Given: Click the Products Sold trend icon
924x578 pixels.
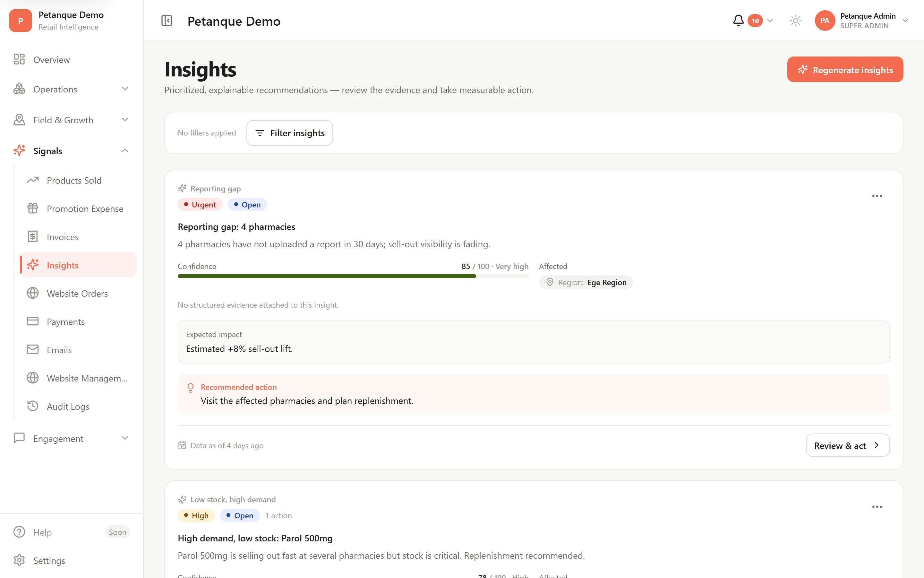Looking at the screenshot, I should (33, 180).
